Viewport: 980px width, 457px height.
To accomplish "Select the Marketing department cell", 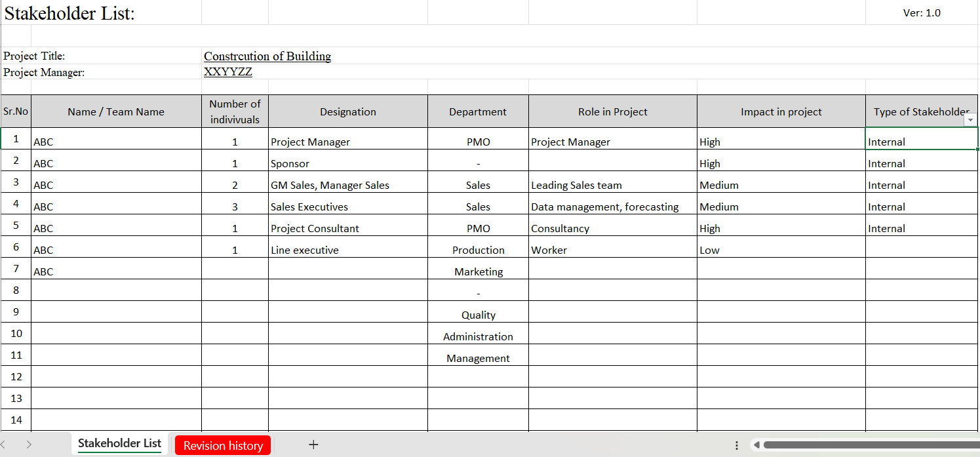I will point(478,271).
